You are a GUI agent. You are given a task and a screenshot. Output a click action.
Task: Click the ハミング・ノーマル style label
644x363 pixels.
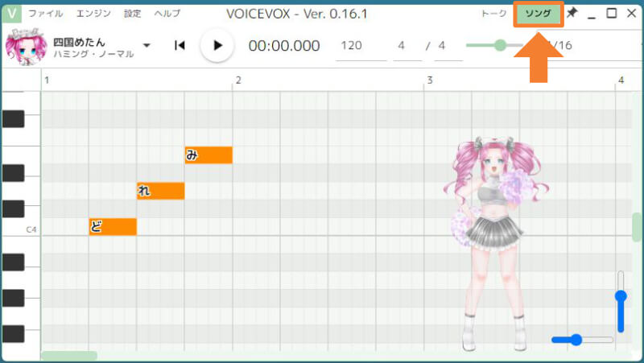pos(93,54)
